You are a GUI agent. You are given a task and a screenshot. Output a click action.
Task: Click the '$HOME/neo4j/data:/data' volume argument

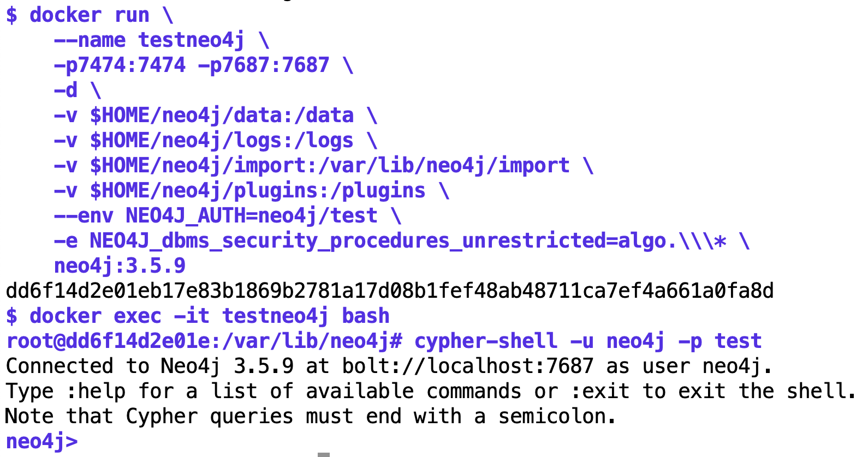click(x=222, y=116)
